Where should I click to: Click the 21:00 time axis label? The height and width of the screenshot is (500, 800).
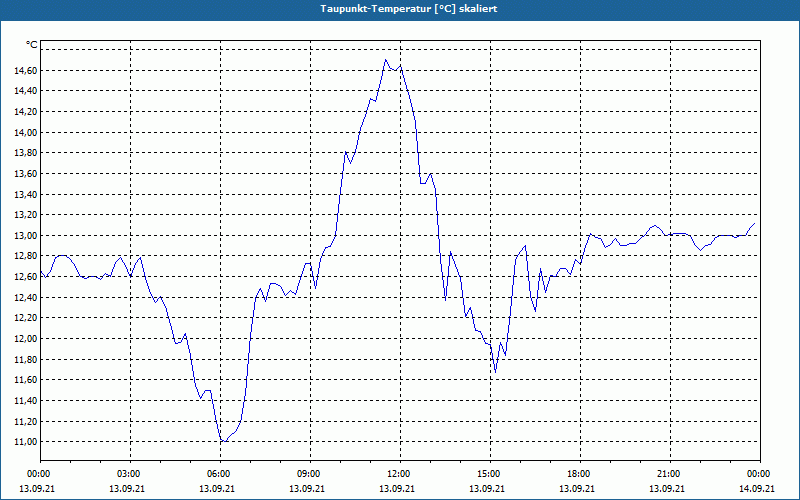669,474
